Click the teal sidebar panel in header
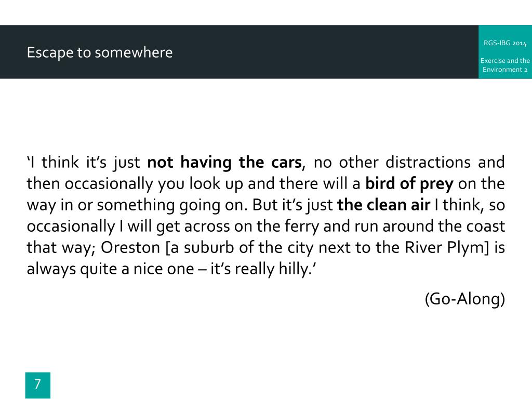Screen dimensions: 532x399 (x=505, y=52)
